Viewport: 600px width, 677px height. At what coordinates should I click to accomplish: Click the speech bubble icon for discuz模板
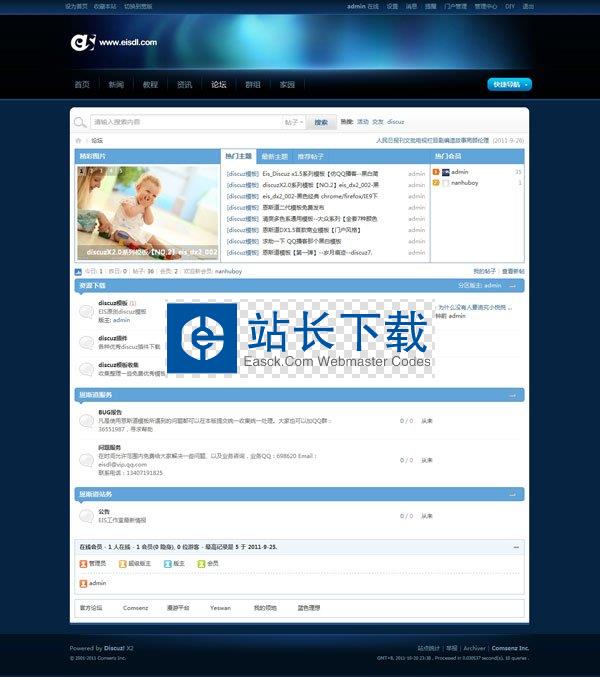pyautogui.click(x=86, y=311)
